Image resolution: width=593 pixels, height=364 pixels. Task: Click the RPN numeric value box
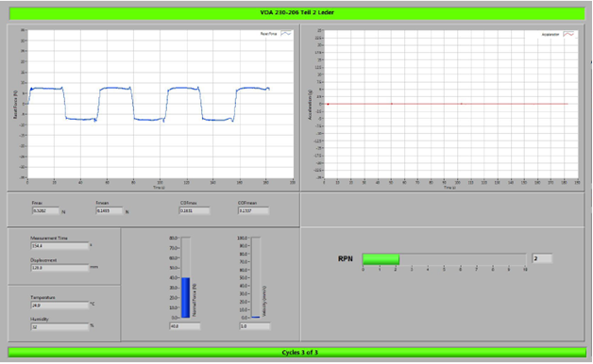[x=542, y=258]
